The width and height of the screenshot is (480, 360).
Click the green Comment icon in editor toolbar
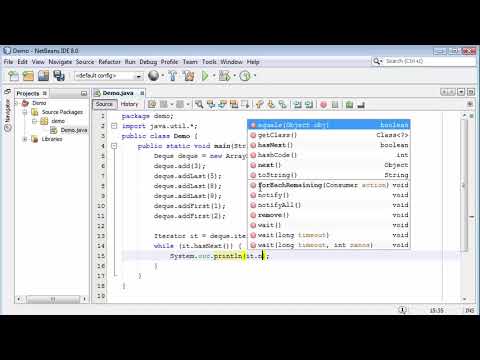click(x=349, y=105)
